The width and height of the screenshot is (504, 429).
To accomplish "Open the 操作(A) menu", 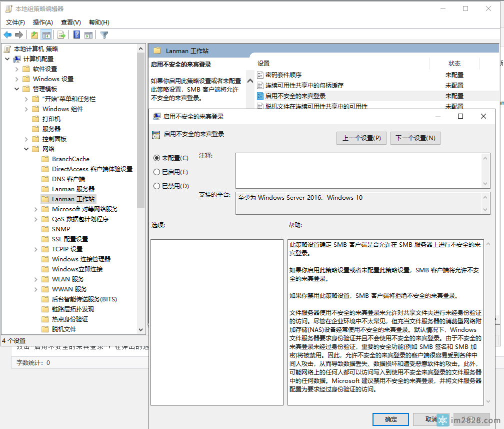I will pyautogui.click(x=42, y=22).
